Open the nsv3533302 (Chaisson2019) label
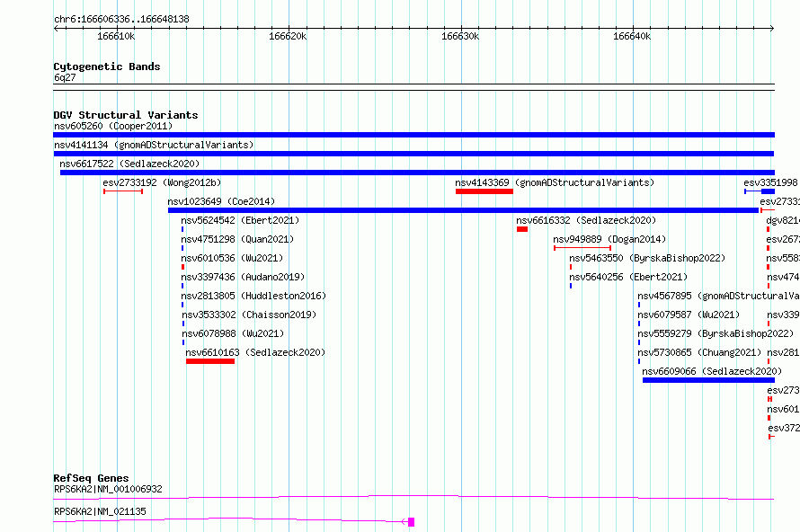Screen dimensions: 800x532 (x=249, y=315)
